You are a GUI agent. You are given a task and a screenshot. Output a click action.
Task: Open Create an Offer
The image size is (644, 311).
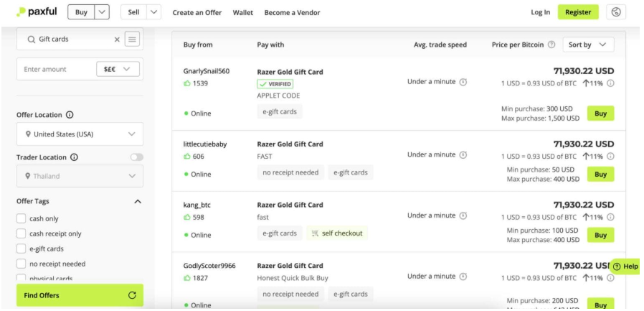(197, 13)
